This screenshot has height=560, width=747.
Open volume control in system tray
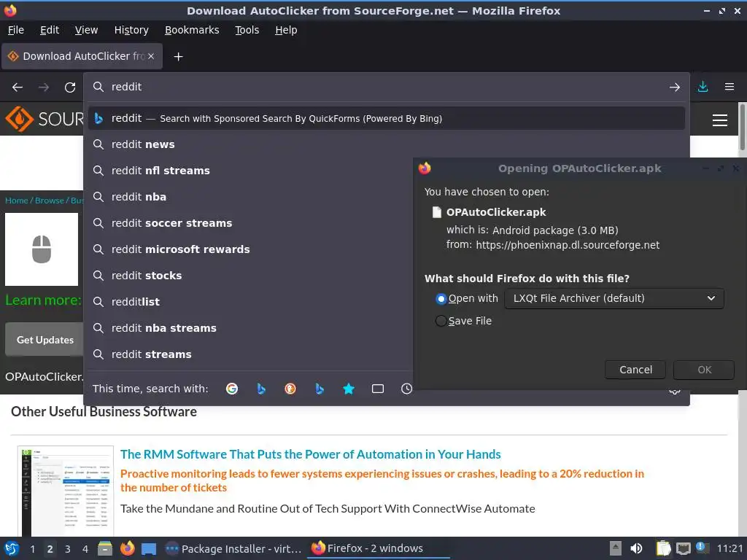coord(636,548)
